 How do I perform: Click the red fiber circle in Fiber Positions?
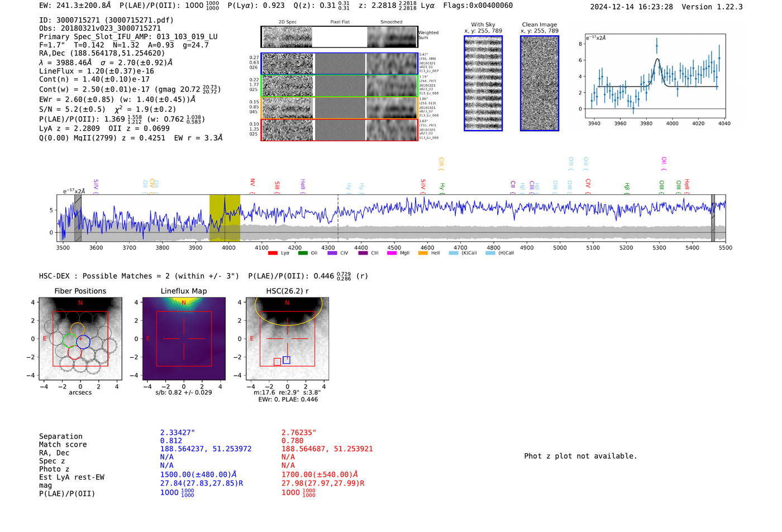click(75, 352)
